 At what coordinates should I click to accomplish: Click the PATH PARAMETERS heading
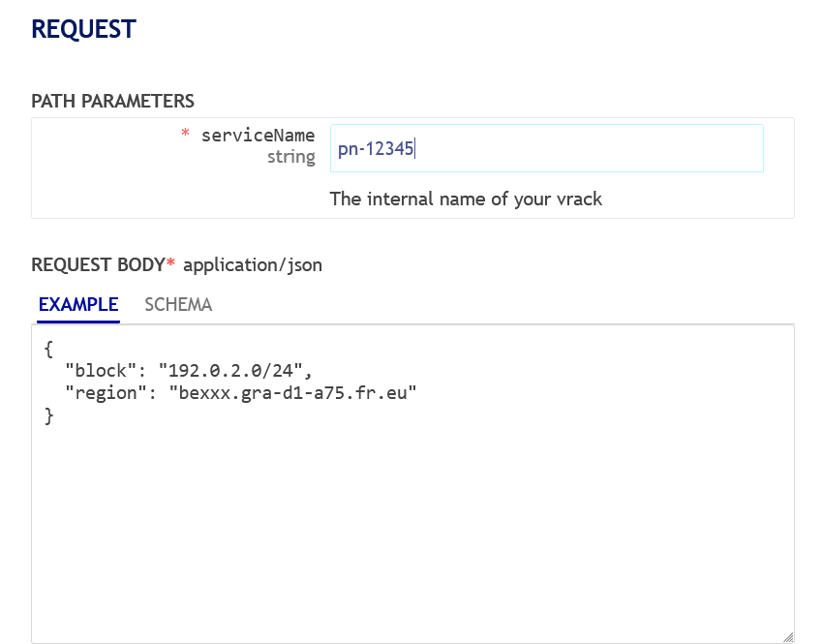112,101
